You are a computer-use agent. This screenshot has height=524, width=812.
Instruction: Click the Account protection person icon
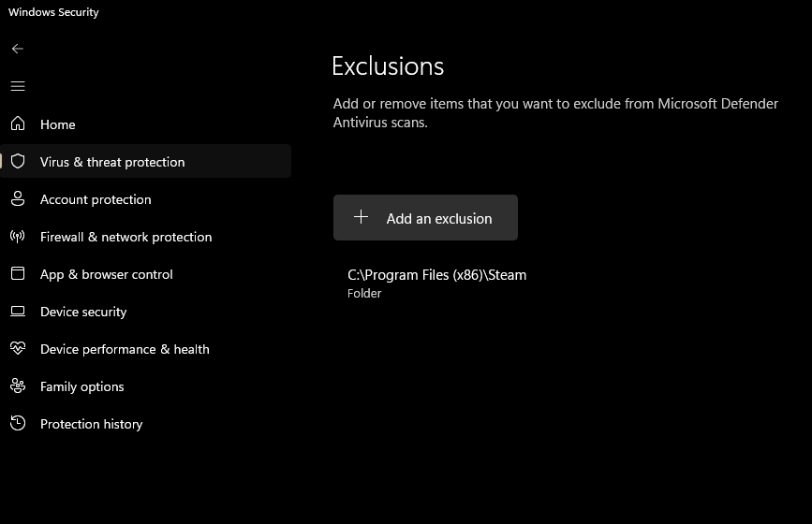pos(17,198)
